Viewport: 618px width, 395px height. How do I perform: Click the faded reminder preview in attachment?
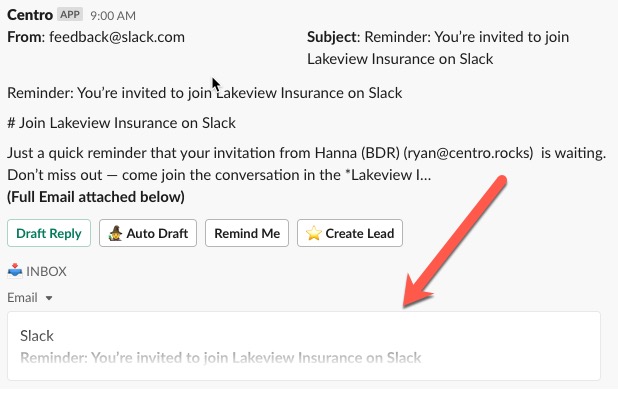pyautogui.click(x=221, y=358)
